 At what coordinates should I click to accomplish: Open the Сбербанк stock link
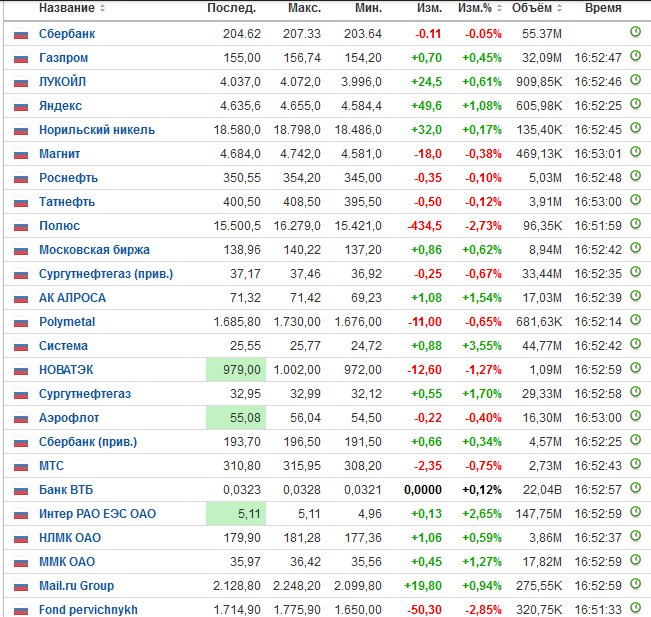67,34
